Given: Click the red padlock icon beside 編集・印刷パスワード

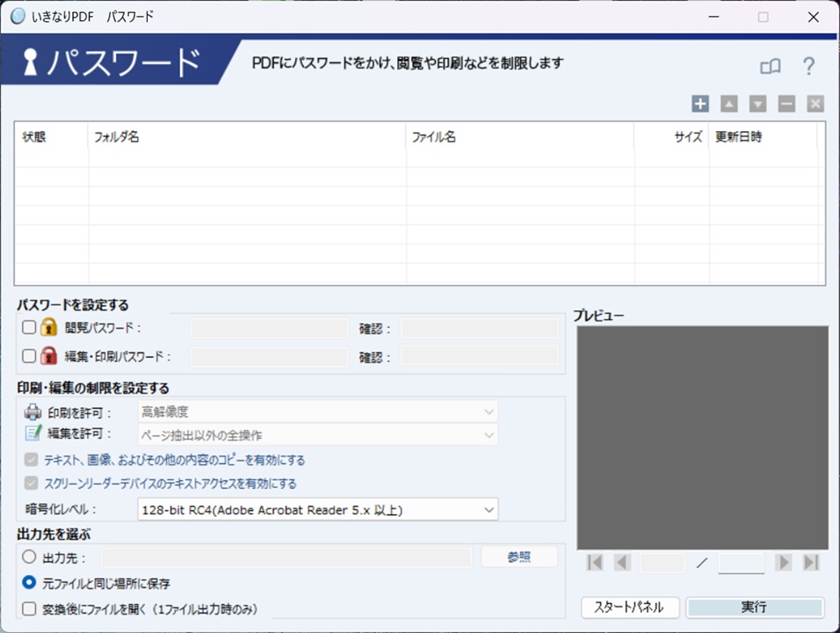Looking at the screenshot, I should click(48, 355).
